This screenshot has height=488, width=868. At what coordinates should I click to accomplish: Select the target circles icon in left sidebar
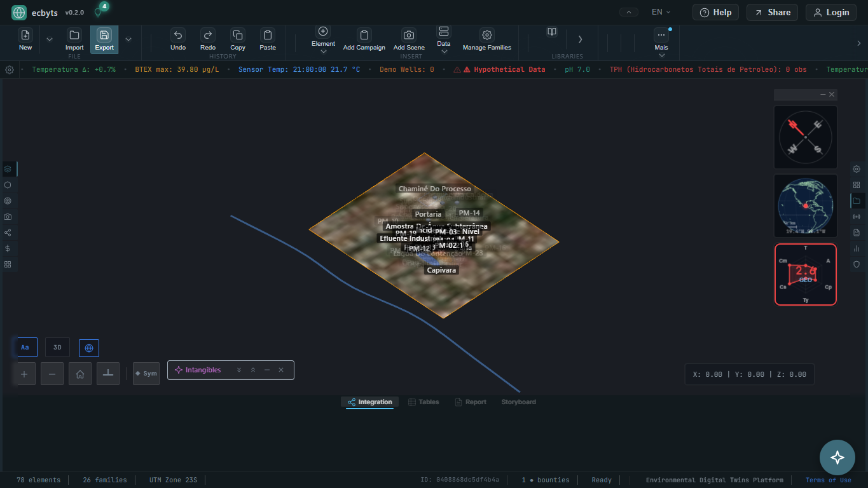pos(8,201)
